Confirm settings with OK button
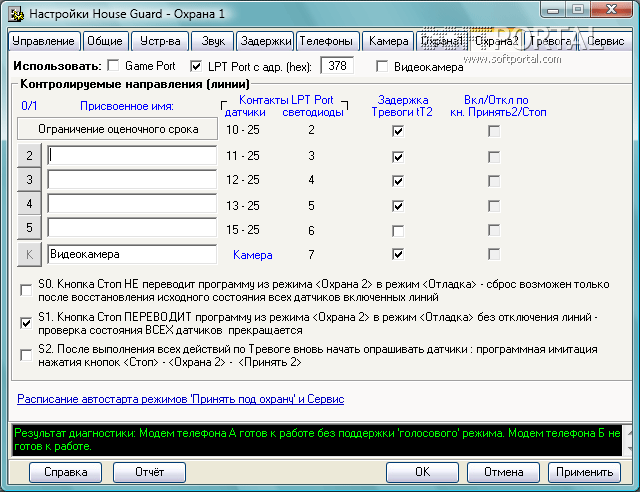 point(422,472)
